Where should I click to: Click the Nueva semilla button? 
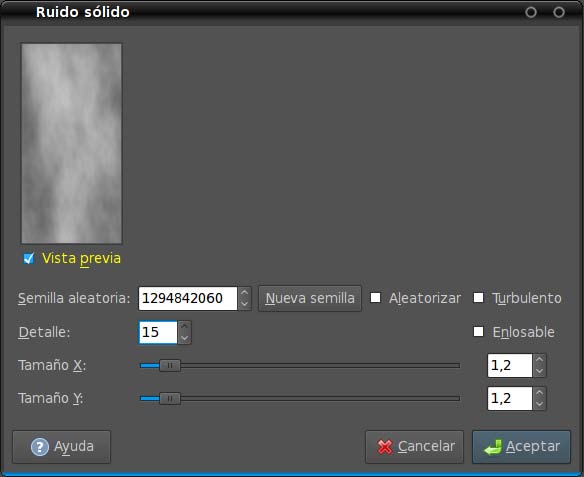310,298
